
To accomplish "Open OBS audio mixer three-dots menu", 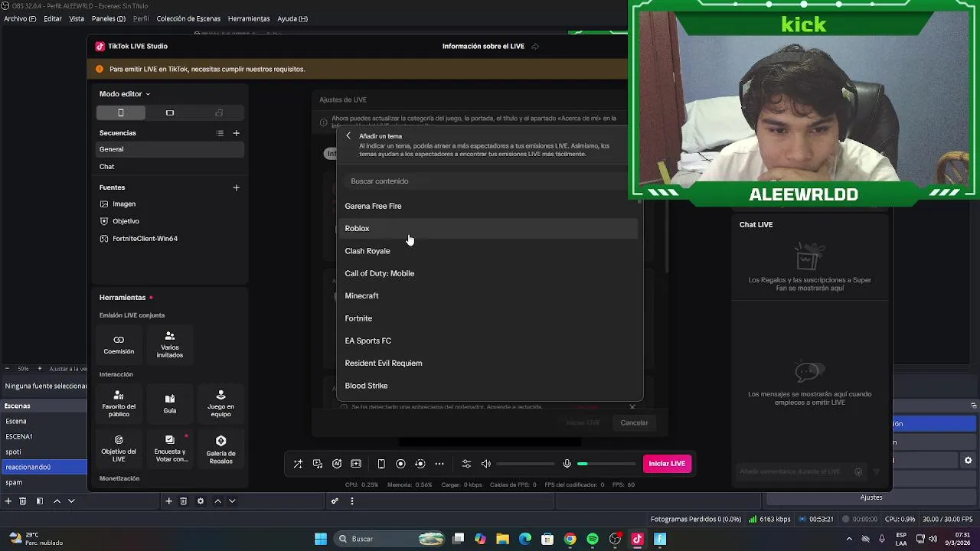I will tap(352, 501).
